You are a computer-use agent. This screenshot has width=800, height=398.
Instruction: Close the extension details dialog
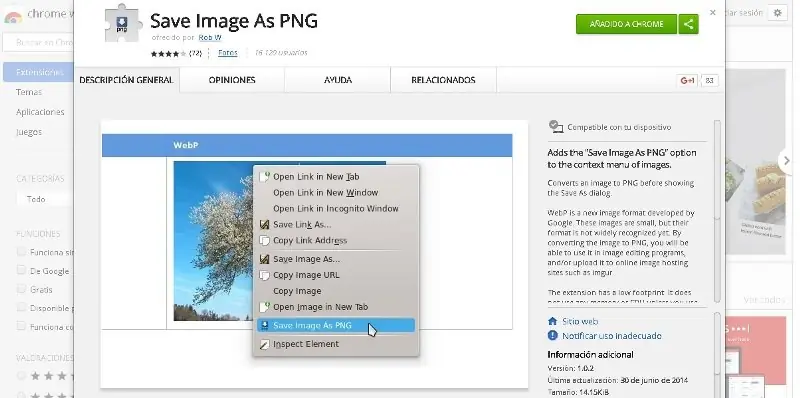713,13
